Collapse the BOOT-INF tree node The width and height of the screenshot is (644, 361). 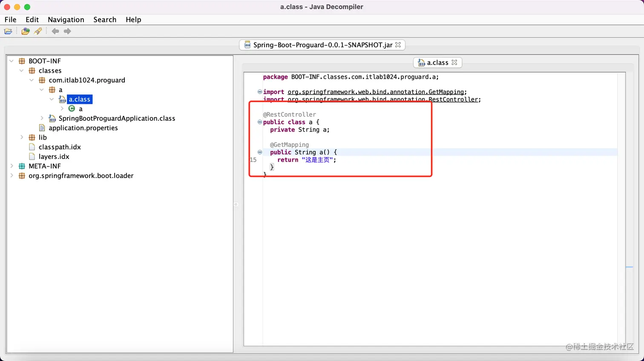11,61
